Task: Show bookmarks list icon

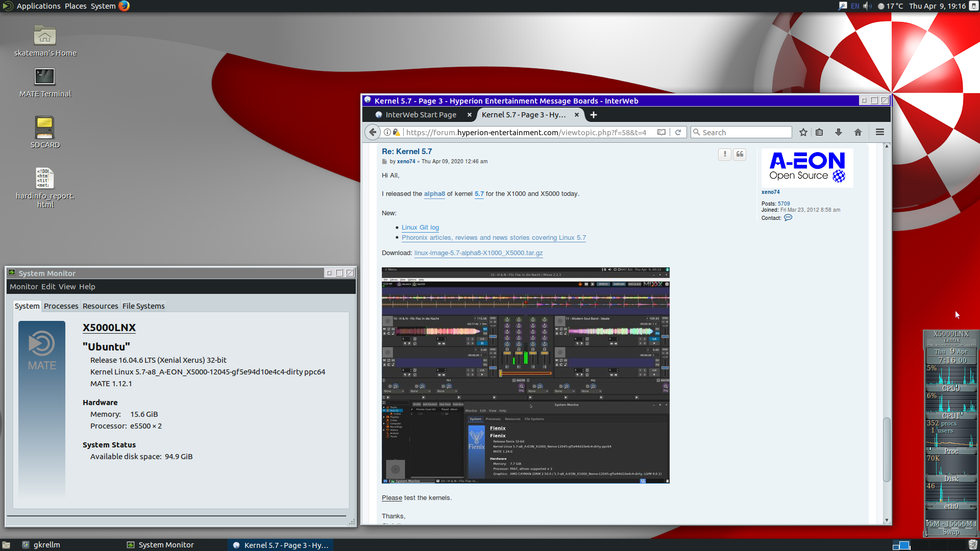Action: coord(819,132)
